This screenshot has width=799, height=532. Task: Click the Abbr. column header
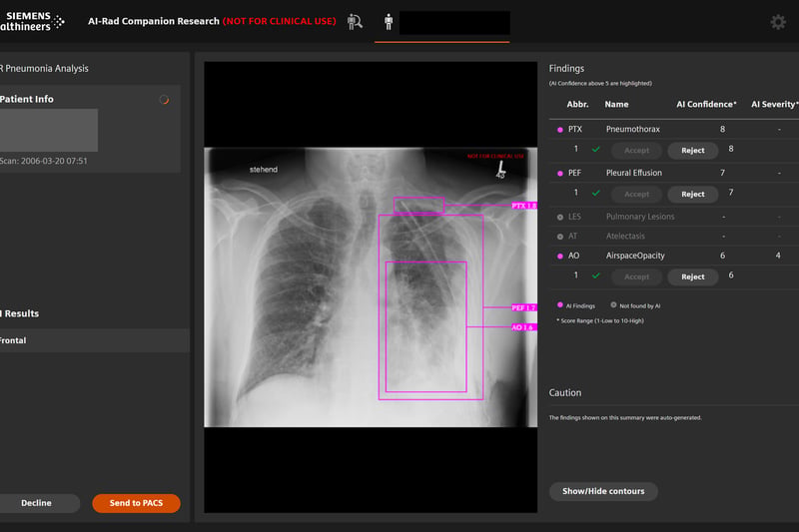[577, 105]
